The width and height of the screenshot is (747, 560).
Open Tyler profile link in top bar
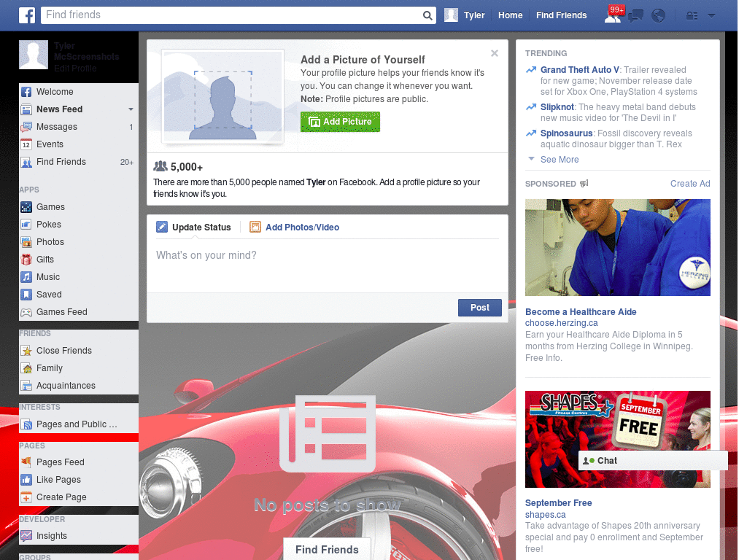pyautogui.click(x=474, y=15)
